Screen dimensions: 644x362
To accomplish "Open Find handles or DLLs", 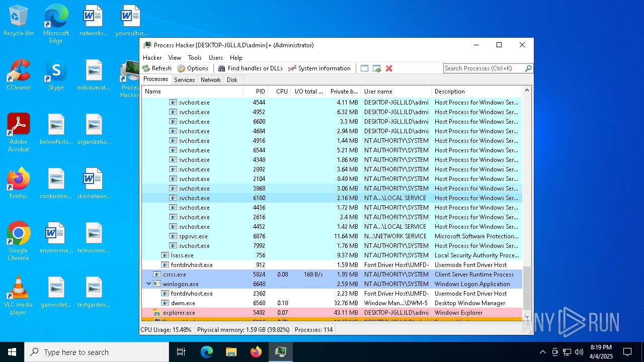I will point(250,68).
